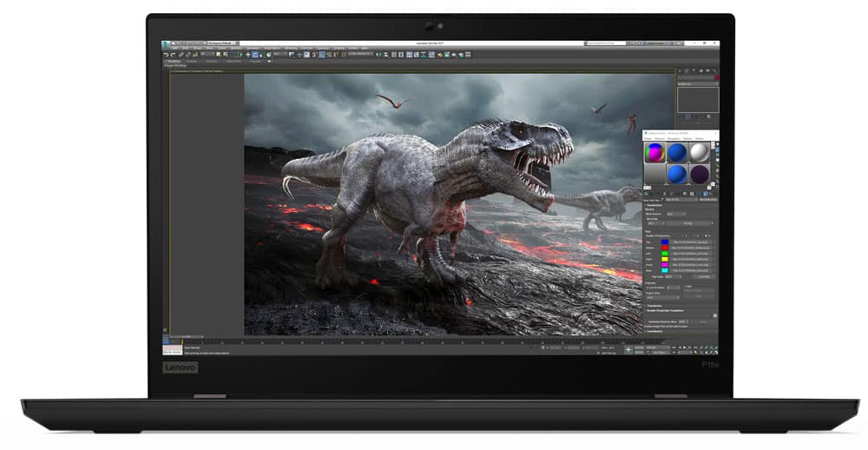This screenshot has width=868, height=450.
Task: Open the Motion command panel tab
Action: click(x=700, y=71)
